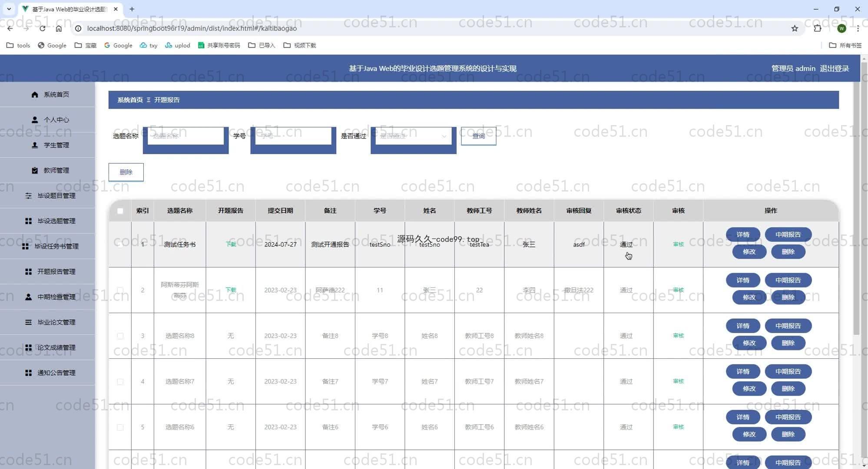This screenshot has height=469, width=868.
Task: Click the person icon beside 中期检查管理
Action: pyautogui.click(x=28, y=297)
